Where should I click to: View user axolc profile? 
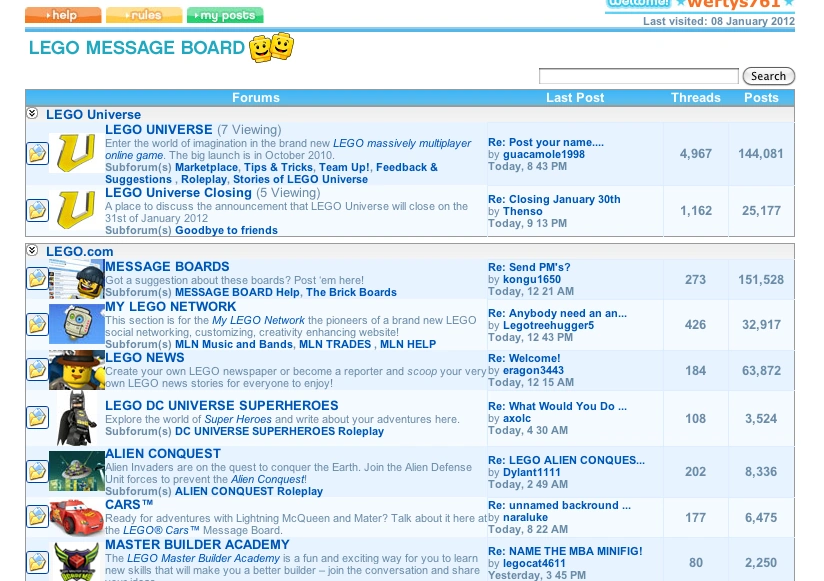(517, 418)
